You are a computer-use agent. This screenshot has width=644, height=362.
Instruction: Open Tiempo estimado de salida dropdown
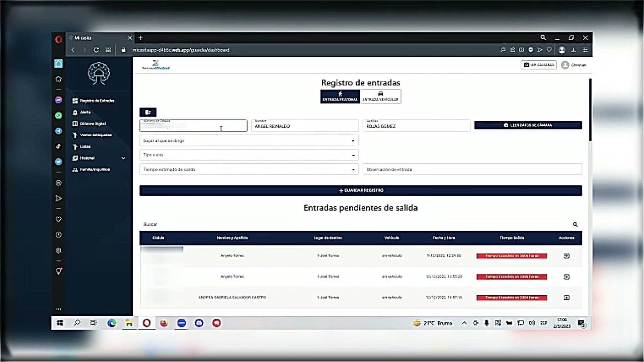coord(249,169)
